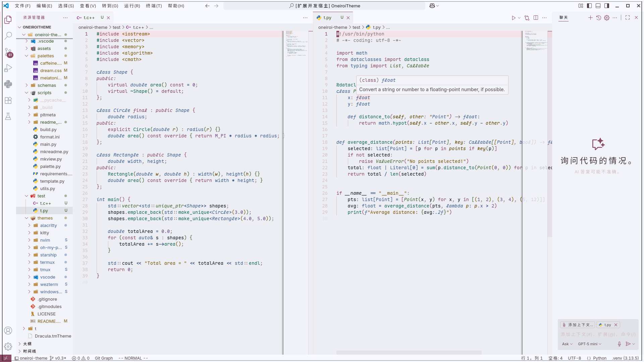
Task: Open the Search view in activity bar
Action: (8, 36)
